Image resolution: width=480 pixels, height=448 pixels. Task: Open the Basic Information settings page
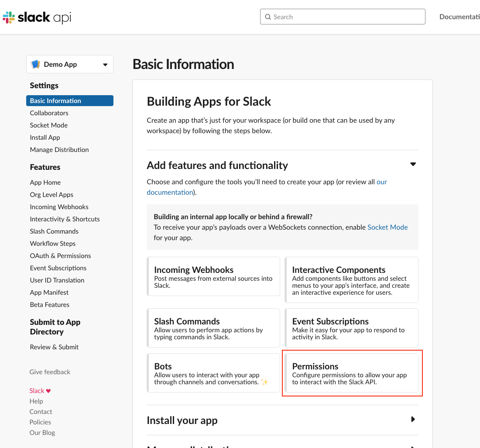click(55, 100)
